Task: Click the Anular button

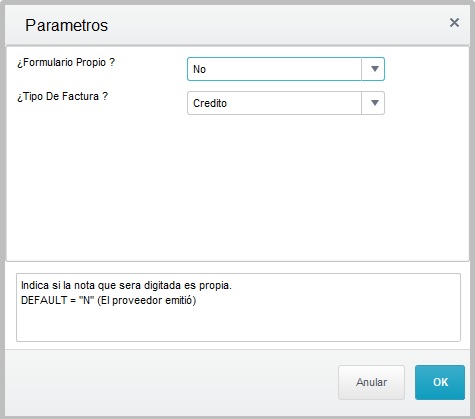Action: tap(371, 382)
